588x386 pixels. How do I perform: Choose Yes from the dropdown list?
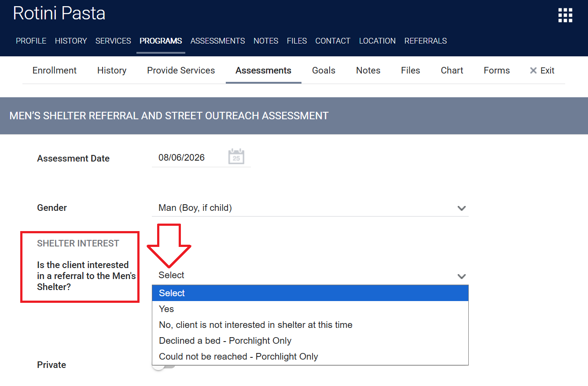pos(310,309)
